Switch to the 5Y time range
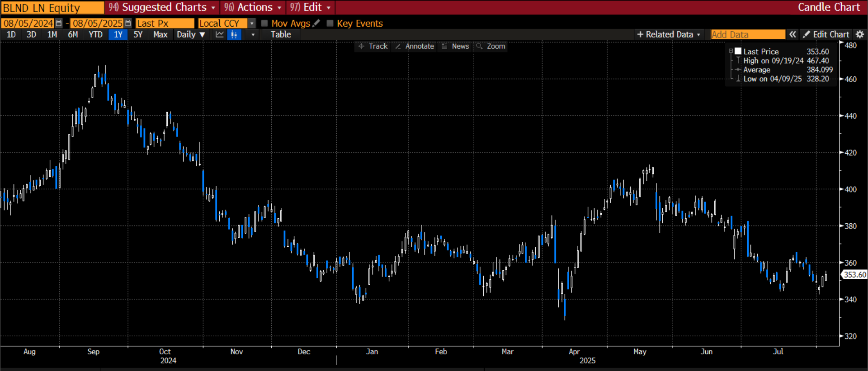Screen dimensions: 868x371 (138, 34)
